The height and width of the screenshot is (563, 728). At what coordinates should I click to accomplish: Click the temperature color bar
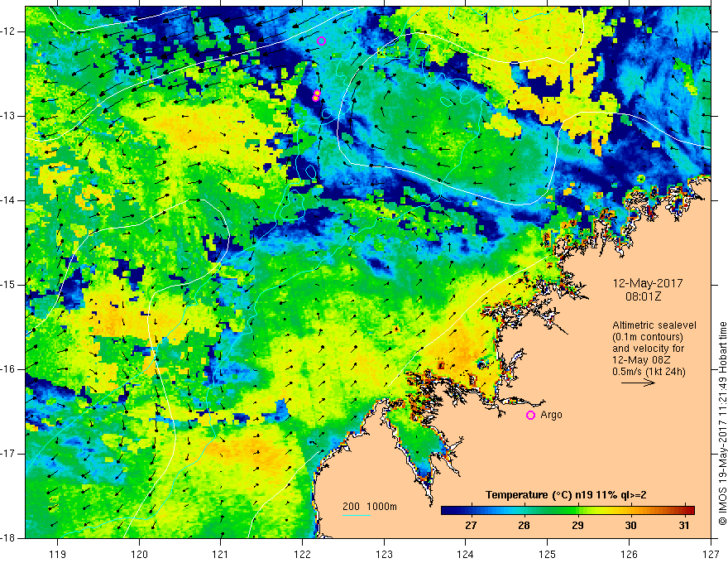coord(568,510)
